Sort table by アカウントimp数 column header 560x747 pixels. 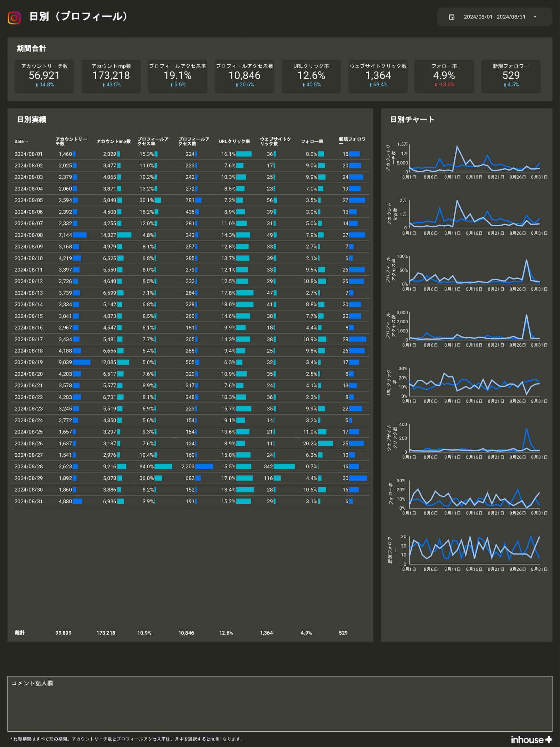coord(113,141)
